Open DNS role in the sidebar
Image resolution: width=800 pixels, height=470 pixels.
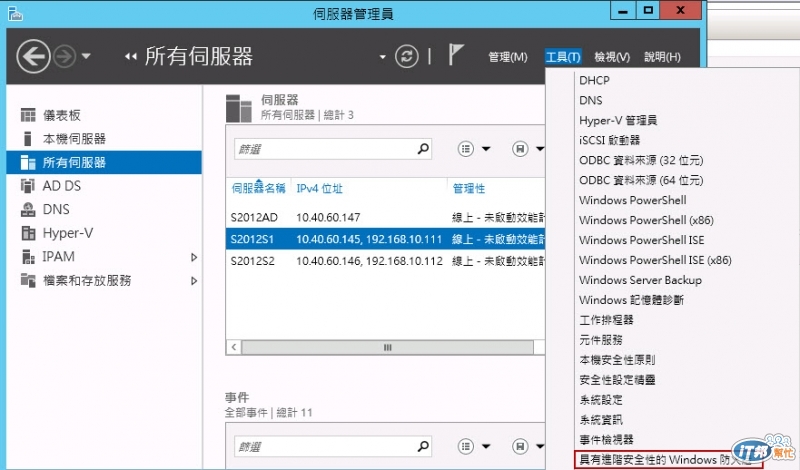click(56, 209)
